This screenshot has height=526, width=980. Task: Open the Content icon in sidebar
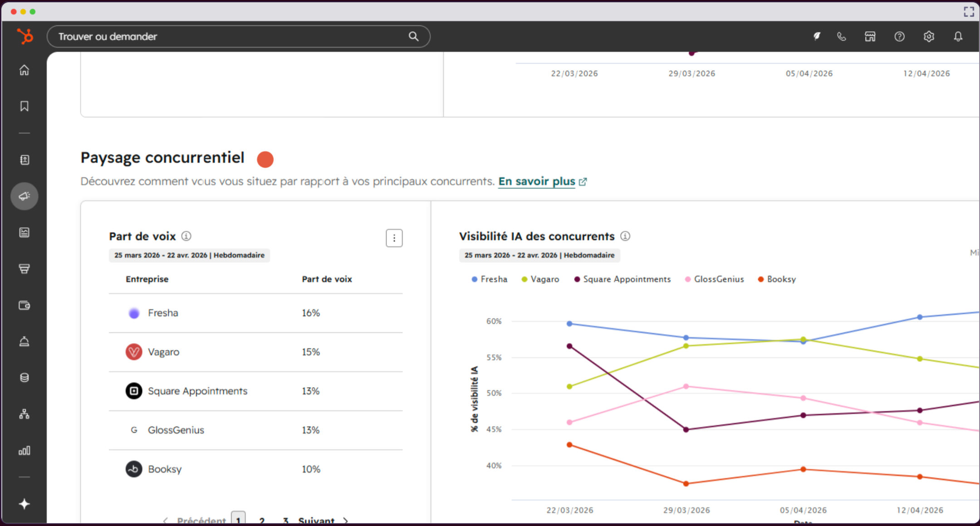(x=24, y=233)
